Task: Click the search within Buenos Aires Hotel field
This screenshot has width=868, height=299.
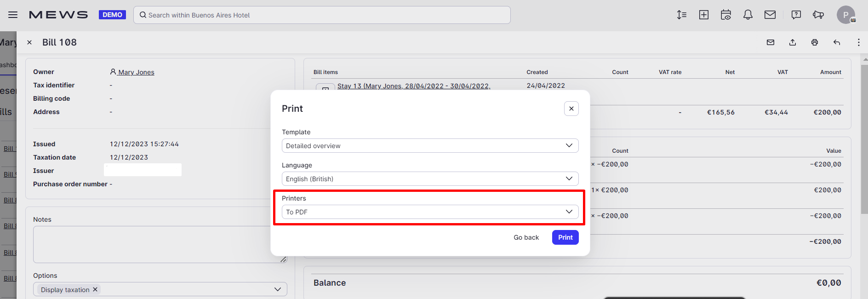Action: tap(322, 15)
